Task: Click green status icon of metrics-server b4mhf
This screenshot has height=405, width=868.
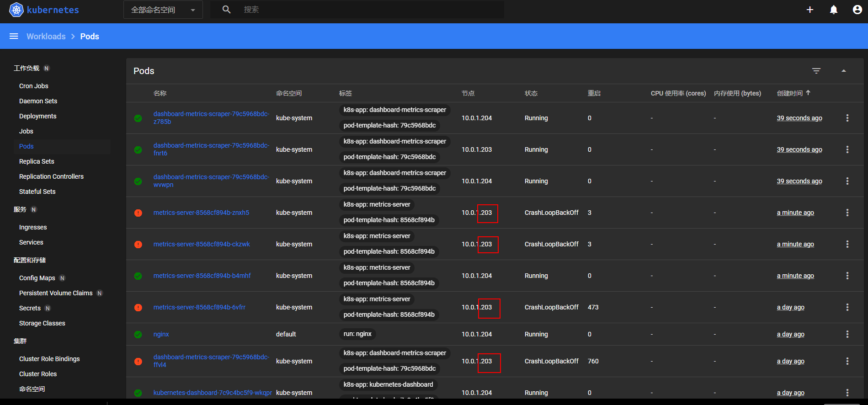Action: (138, 276)
